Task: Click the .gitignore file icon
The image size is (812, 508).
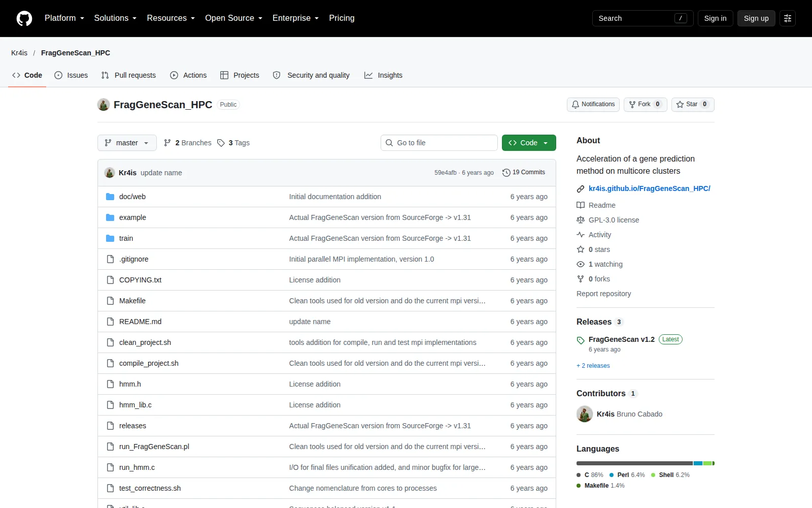Action: 110,259
